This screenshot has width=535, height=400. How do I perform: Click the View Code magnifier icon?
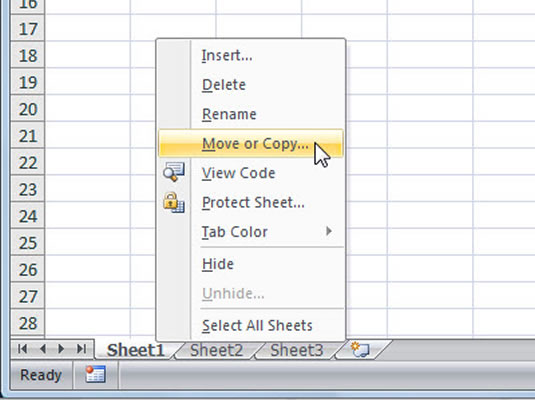point(174,172)
